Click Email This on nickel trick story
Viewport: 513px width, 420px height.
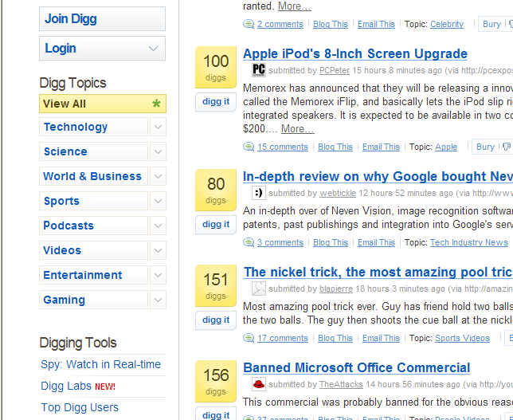[x=381, y=338]
